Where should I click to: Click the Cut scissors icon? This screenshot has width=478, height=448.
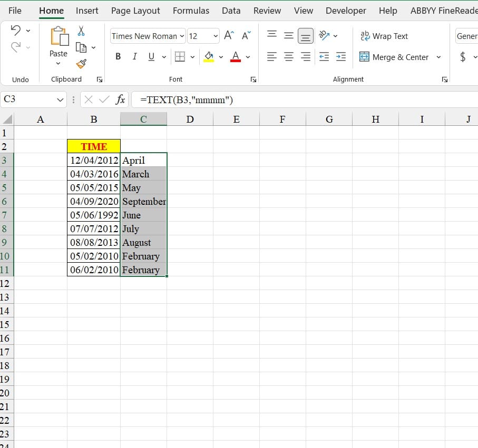(x=81, y=31)
